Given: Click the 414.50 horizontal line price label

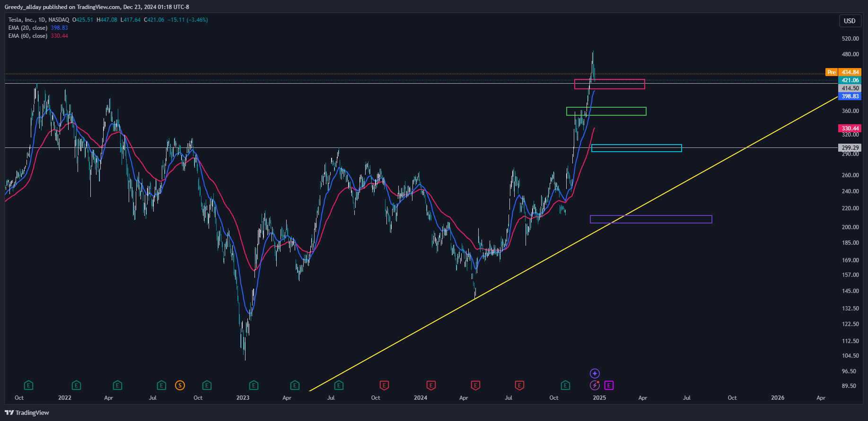Looking at the screenshot, I should [x=850, y=88].
